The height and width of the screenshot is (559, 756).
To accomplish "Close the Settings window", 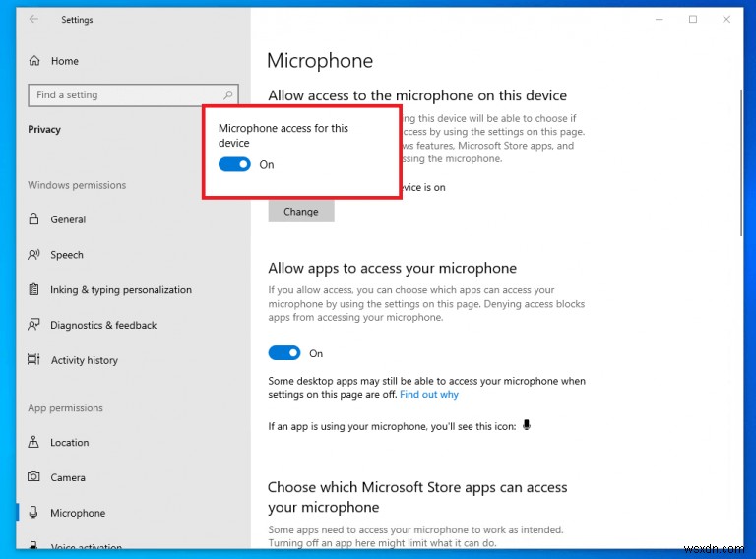I will (726, 20).
